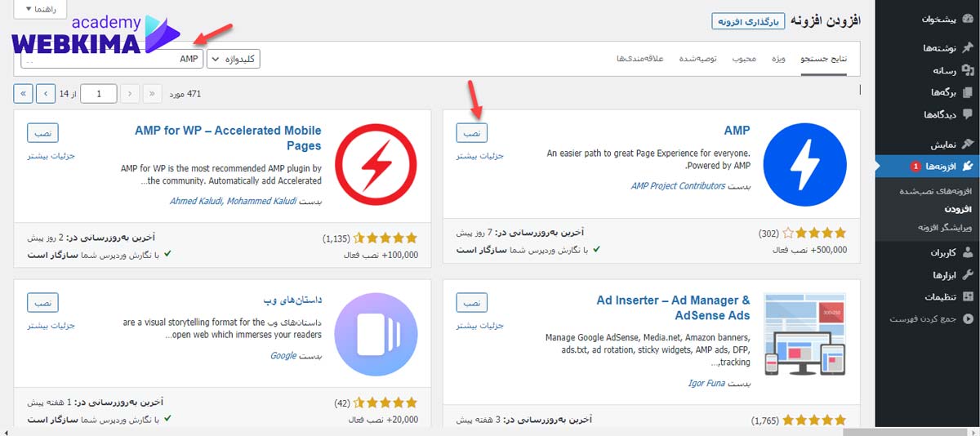980x436 pixels.
Task: Click the plugin search field containing AMP
Action: coord(112,59)
